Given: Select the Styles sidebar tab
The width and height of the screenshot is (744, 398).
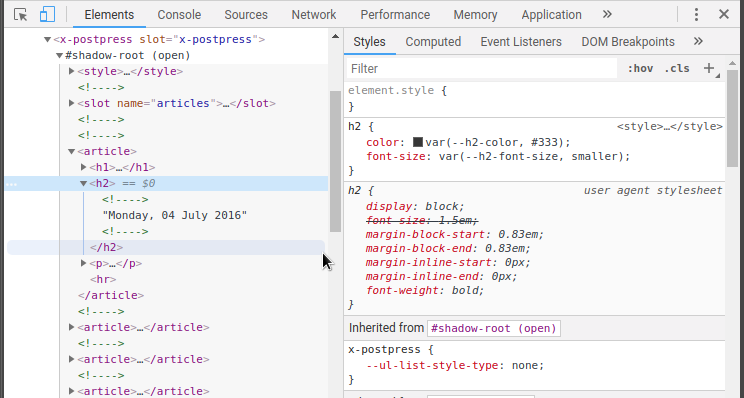Looking at the screenshot, I should 369,42.
